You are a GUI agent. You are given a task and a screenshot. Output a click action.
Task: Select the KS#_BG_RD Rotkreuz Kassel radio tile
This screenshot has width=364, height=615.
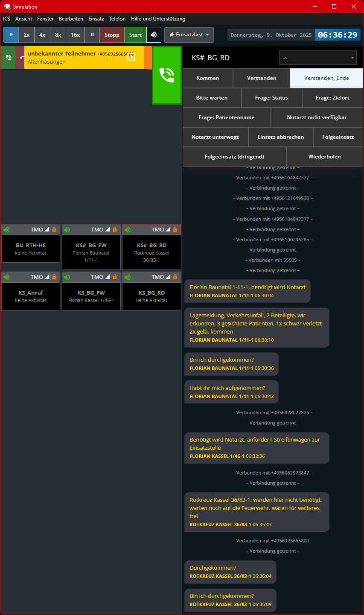pyautogui.click(x=151, y=252)
